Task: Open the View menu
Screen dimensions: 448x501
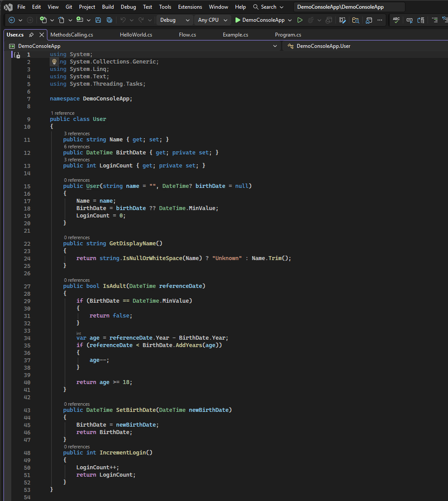Action: [x=53, y=7]
